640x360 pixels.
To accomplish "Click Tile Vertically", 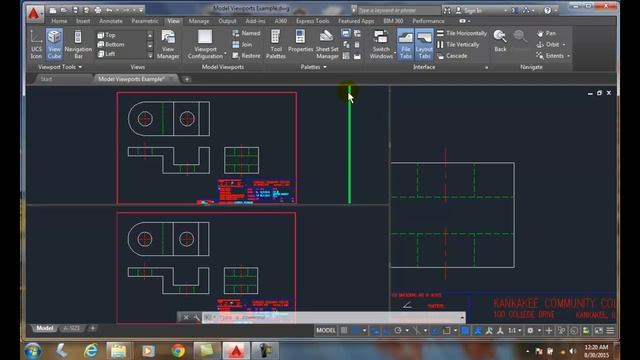I will pos(458,44).
